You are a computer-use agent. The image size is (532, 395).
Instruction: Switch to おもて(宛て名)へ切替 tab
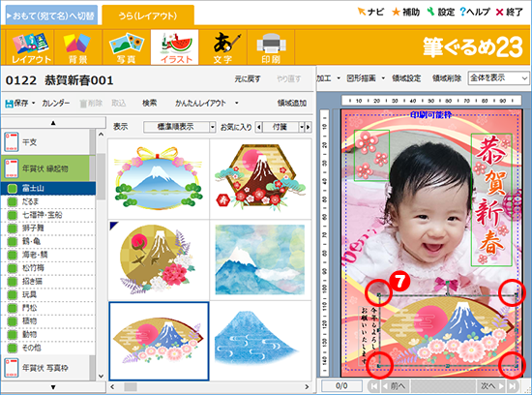pos(51,15)
